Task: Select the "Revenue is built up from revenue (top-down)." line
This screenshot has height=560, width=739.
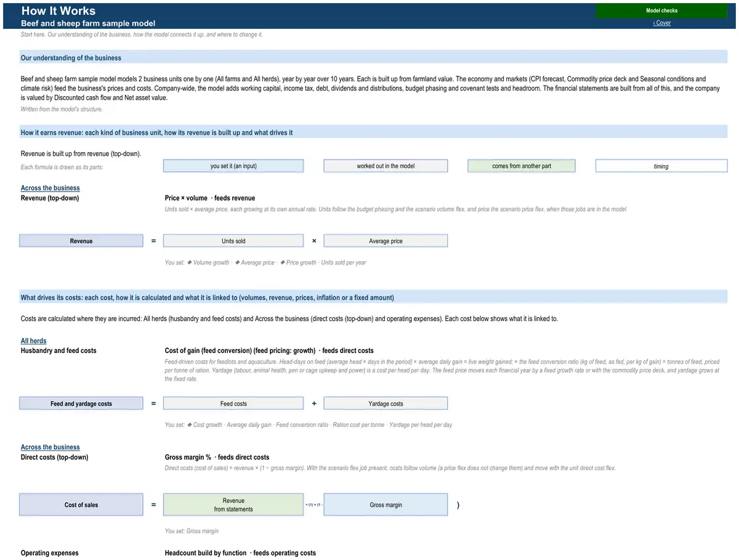Action: [81, 153]
